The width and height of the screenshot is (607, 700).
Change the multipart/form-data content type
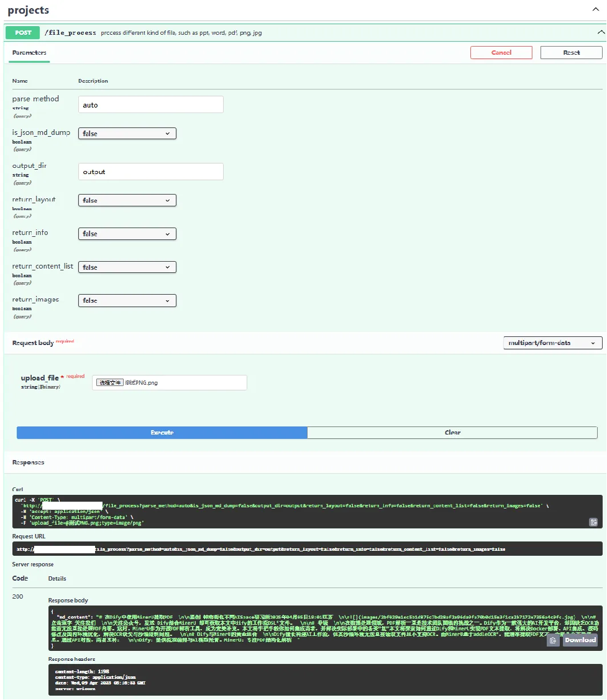point(552,343)
